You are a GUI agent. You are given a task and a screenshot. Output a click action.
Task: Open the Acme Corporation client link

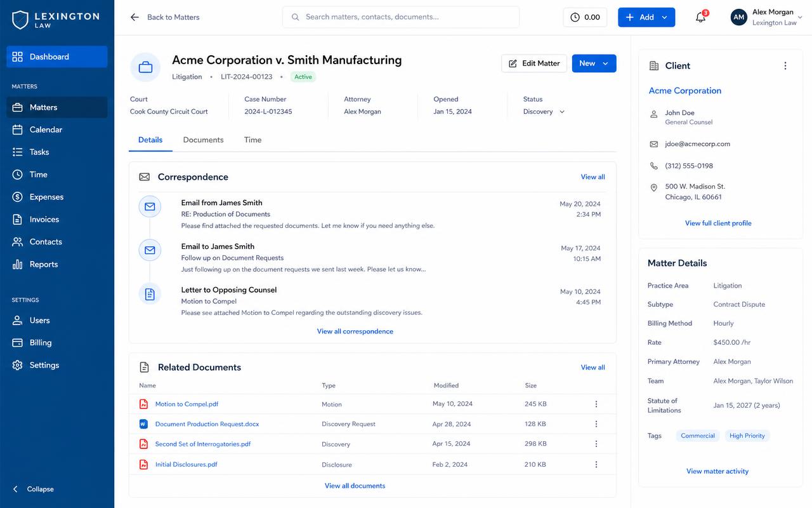[685, 91]
